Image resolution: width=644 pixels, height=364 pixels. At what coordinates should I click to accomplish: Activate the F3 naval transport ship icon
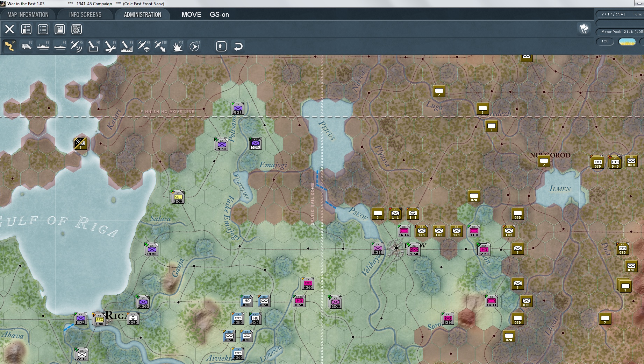pyautogui.click(x=43, y=46)
